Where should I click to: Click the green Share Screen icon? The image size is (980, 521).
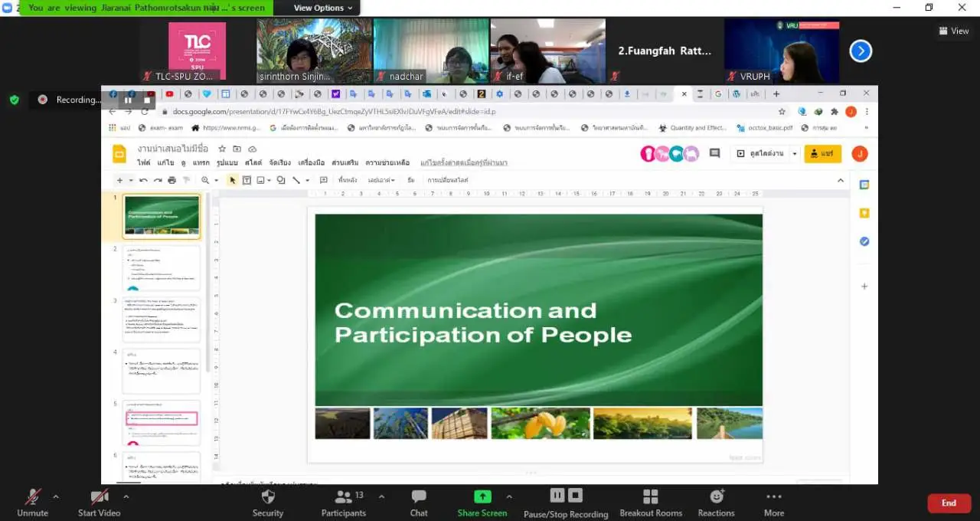[482, 496]
